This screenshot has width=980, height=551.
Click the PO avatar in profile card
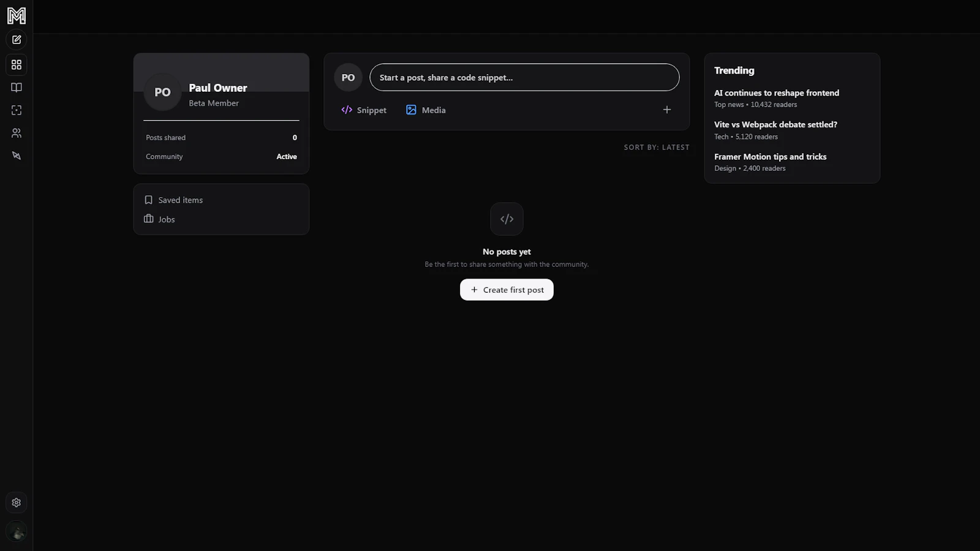click(162, 92)
